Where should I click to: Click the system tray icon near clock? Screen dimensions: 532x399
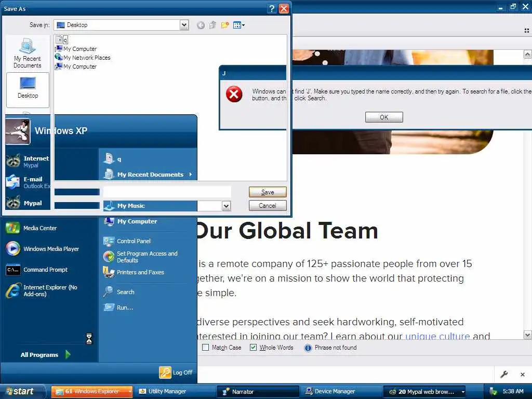494,392
